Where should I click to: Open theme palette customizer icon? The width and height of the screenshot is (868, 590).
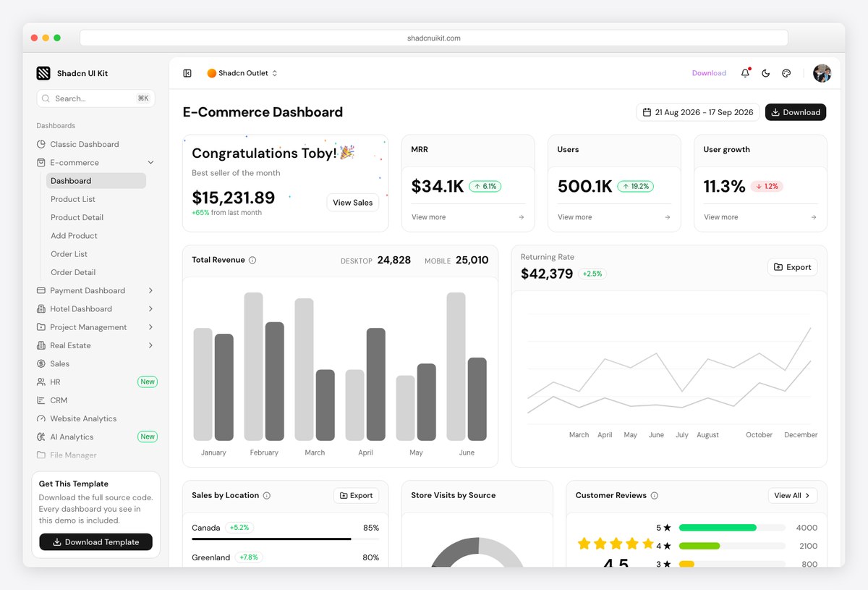click(x=787, y=73)
